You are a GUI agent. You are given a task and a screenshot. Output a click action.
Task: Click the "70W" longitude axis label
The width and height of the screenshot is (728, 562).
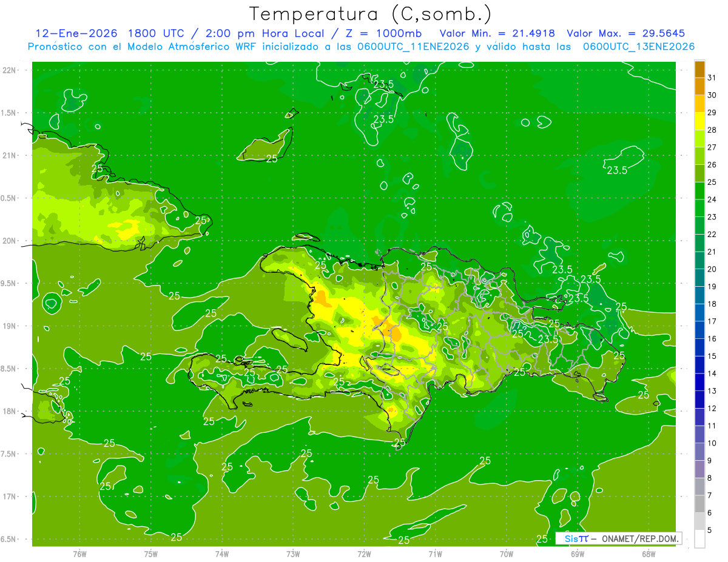(x=507, y=554)
